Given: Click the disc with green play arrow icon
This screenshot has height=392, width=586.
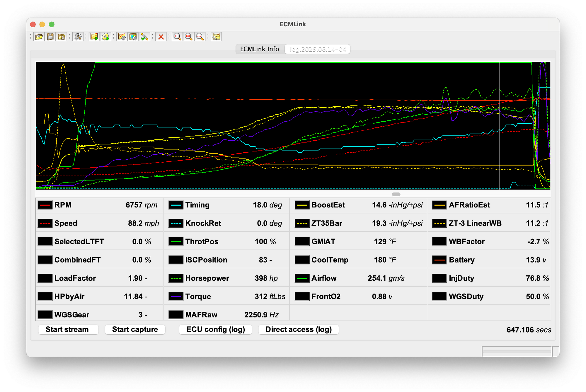Looking at the screenshot, I should 105,37.
